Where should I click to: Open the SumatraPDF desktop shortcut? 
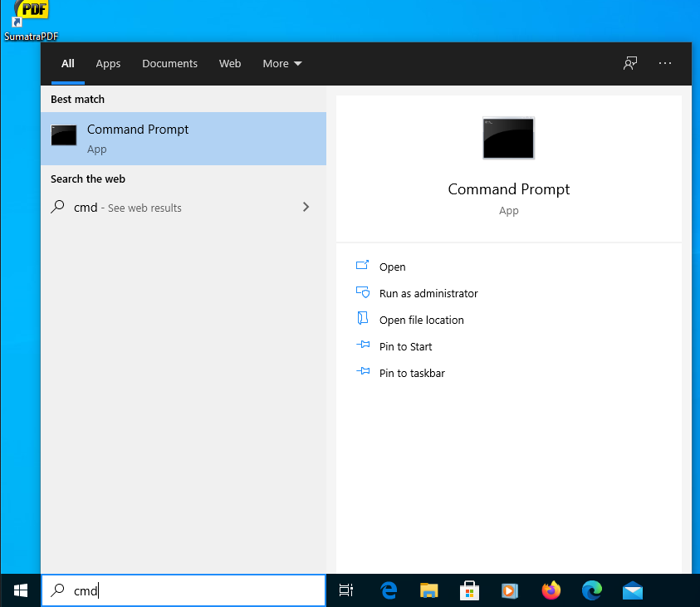click(31, 21)
